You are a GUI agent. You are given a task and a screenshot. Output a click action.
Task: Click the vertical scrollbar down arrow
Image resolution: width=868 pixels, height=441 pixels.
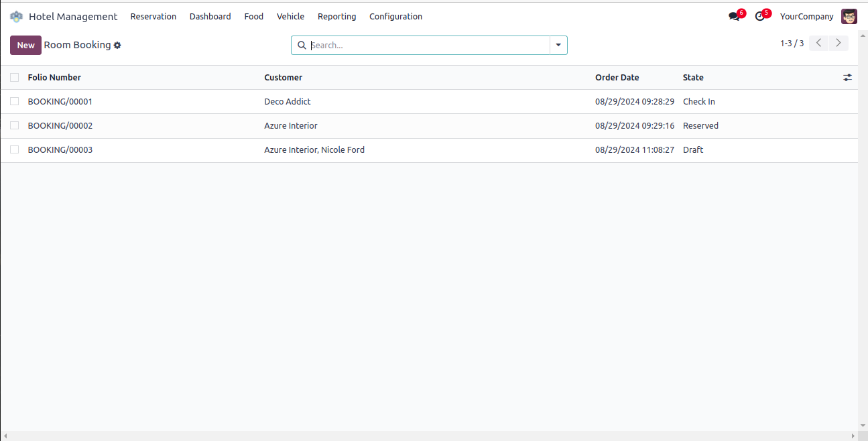pyautogui.click(x=863, y=426)
